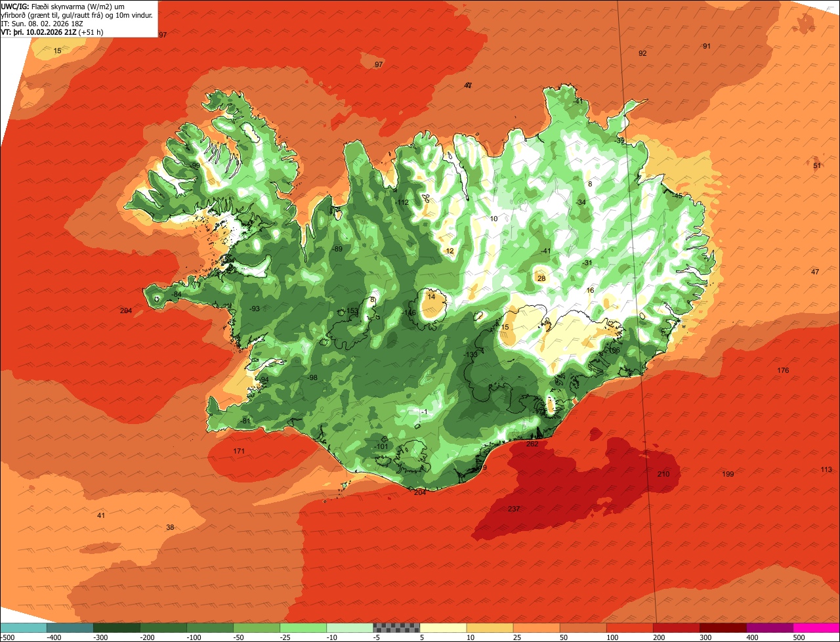Click the "176" value east of Iceland
Image resolution: width=840 pixels, height=642 pixels.
tap(783, 370)
